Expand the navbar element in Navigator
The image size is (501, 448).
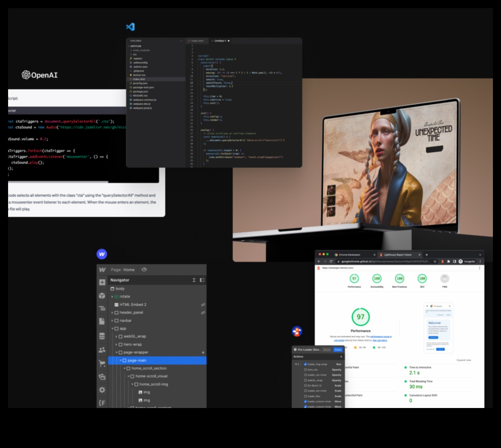click(112, 321)
